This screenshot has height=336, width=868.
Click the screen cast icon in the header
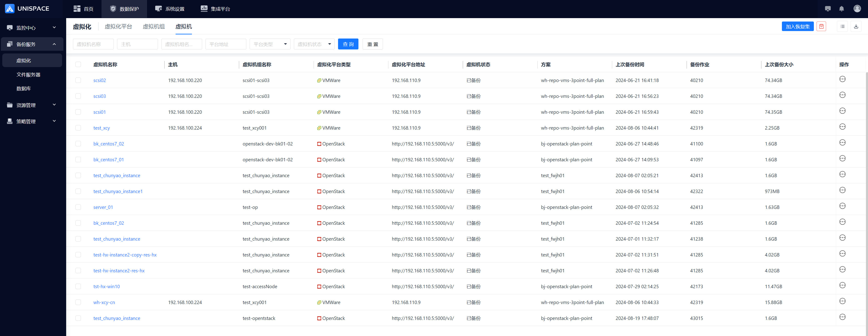(x=828, y=9)
